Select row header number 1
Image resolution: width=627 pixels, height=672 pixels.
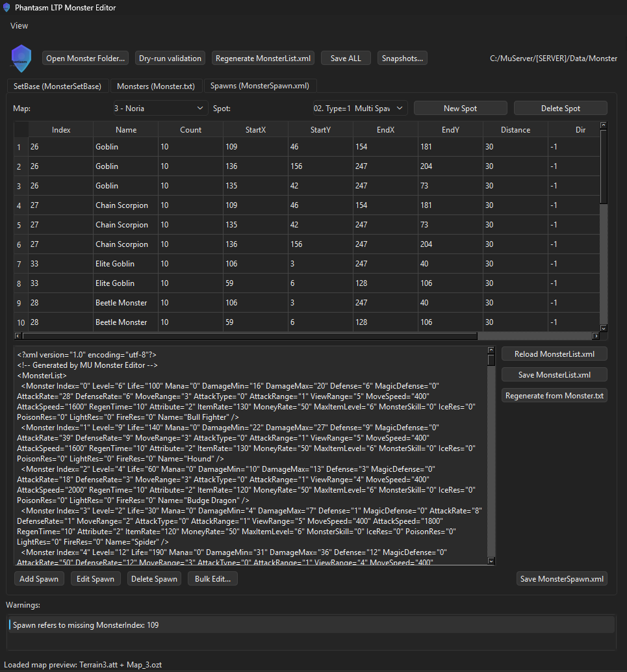(x=21, y=147)
